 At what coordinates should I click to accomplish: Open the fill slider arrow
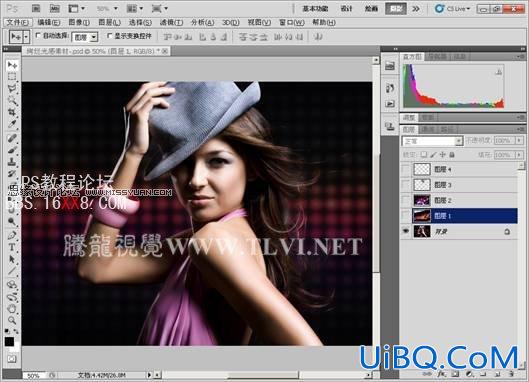click(x=519, y=155)
